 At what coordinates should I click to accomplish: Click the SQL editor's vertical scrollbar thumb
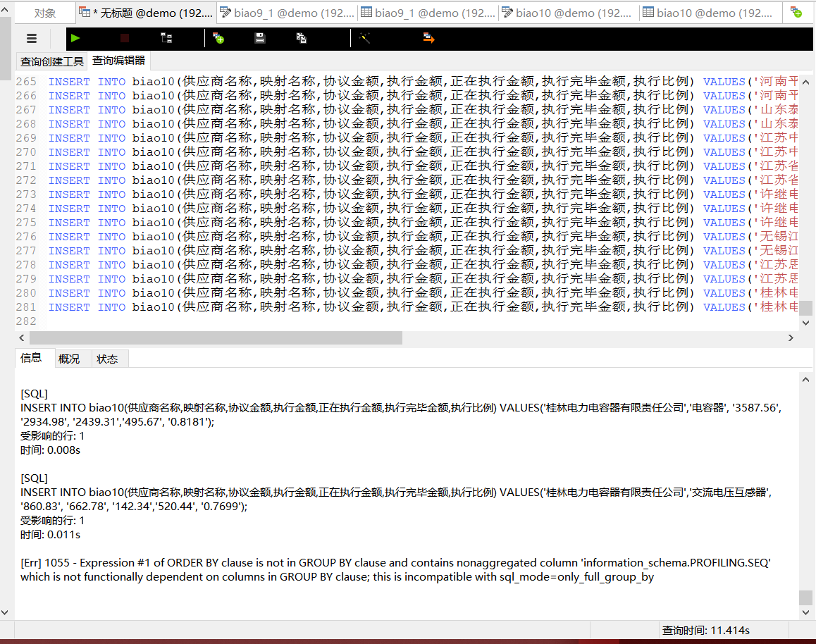[805, 307]
